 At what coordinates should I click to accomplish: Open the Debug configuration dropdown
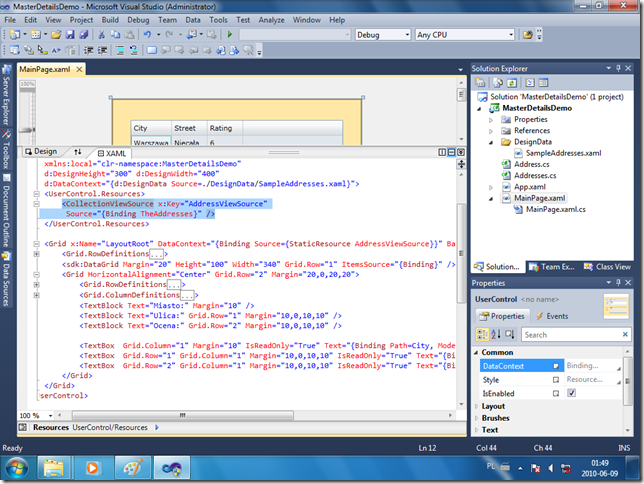pyautogui.click(x=407, y=35)
